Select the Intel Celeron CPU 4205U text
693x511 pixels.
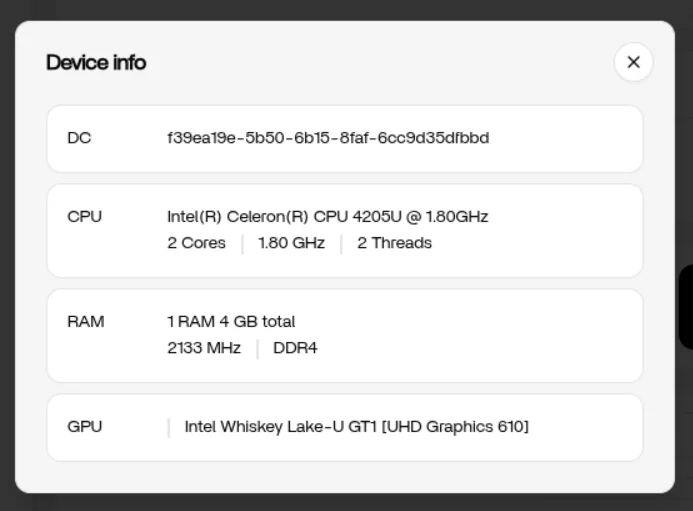click(x=327, y=217)
